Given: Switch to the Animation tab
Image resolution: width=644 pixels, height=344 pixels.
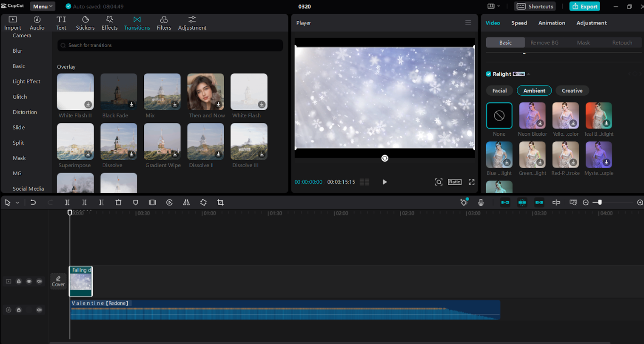Looking at the screenshot, I should pyautogui.click(x=552, y=23).
